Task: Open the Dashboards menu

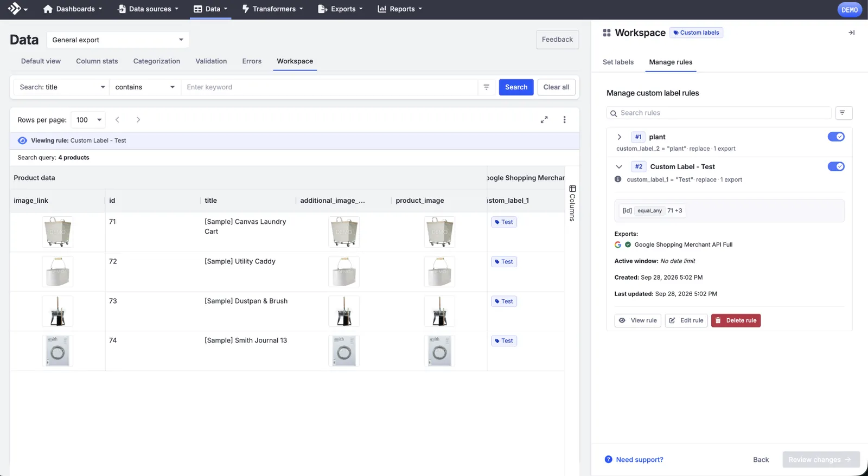Action: (72, 9)
